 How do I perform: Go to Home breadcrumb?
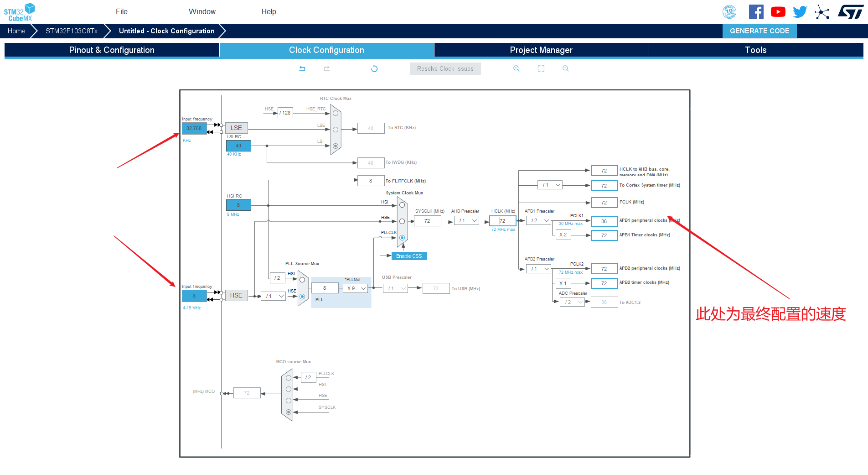coord(16,31)
